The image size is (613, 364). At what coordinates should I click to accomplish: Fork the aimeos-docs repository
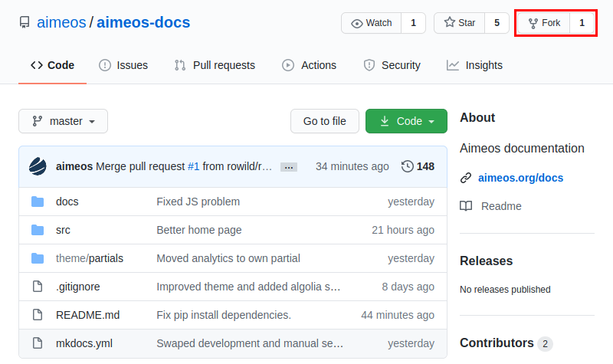(x=544, y=23)
